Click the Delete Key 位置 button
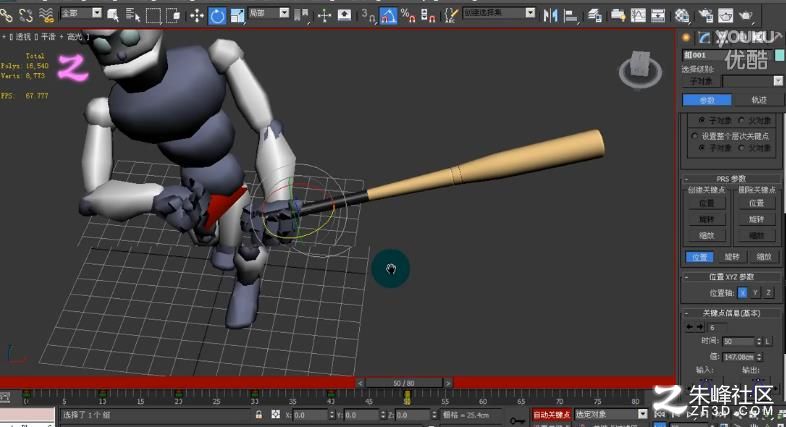The height and width of the screenshot is (427, 786). click(x=756, y=203)
